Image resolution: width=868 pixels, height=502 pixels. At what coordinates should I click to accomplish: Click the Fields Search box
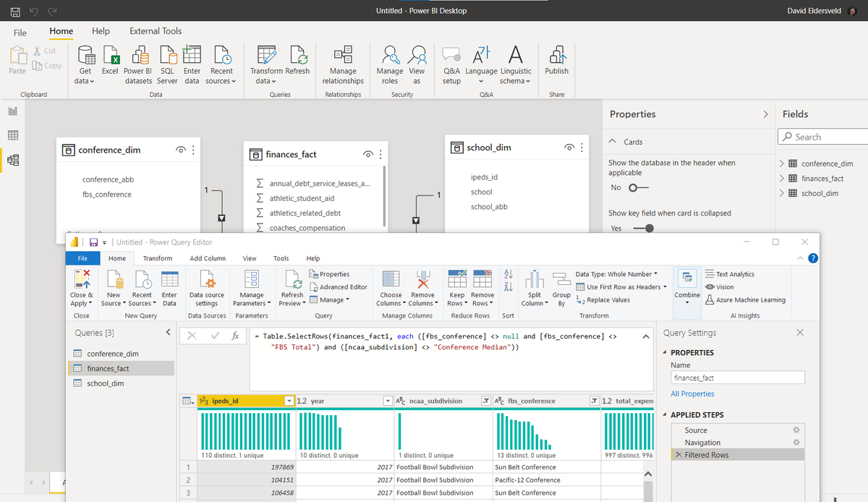coord(823,137)
